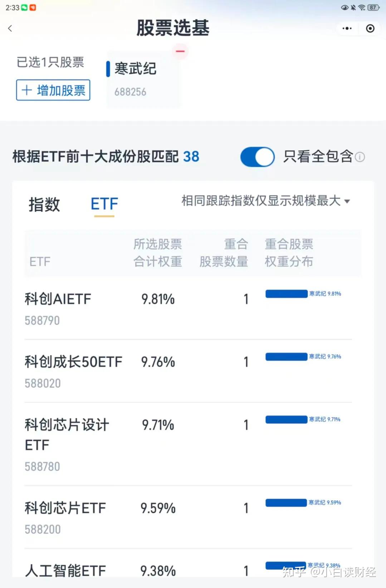Tap the 科创芯片ETF weight bar 9.59%
This screenshot has width=386, height=588.
(286, 502)
